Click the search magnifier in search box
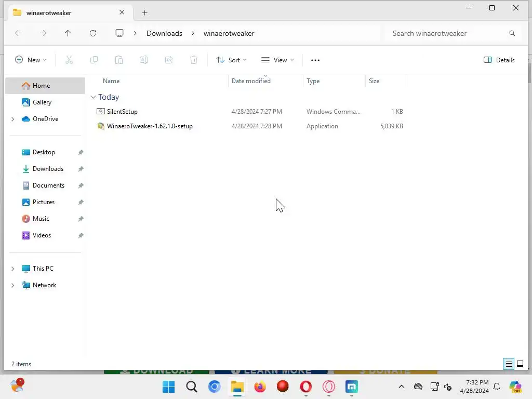This screenshot has width=532, height=399. pyautogui.click(x=512, y=33)
